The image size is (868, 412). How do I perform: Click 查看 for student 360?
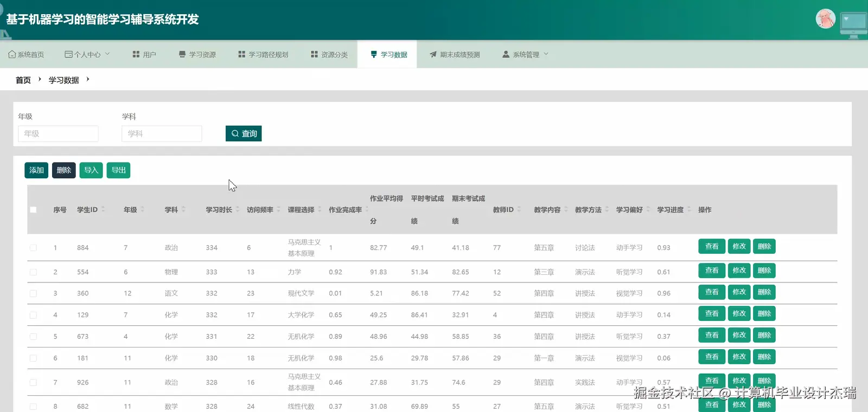(x=712, y=292)
